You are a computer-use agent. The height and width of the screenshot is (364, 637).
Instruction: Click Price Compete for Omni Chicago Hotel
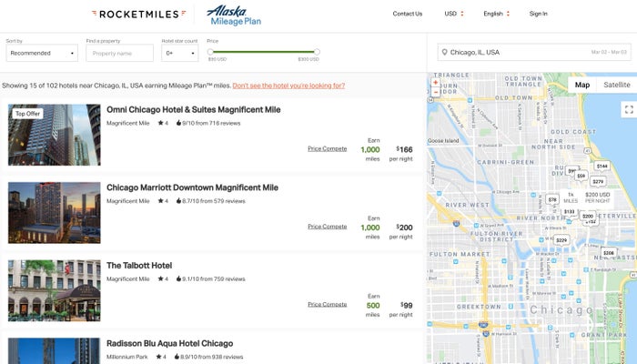(327, 148)
